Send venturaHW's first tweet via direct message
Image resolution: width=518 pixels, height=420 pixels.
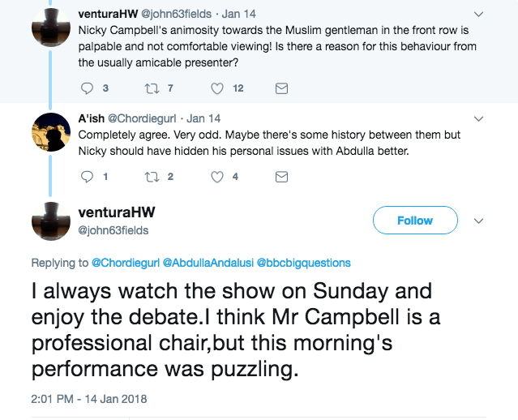282,88
